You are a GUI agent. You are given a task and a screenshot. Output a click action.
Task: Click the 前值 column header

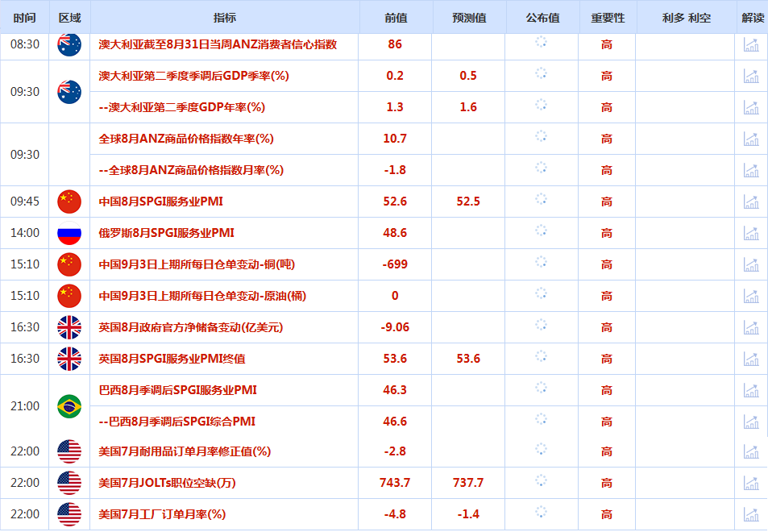coord(396,18)
